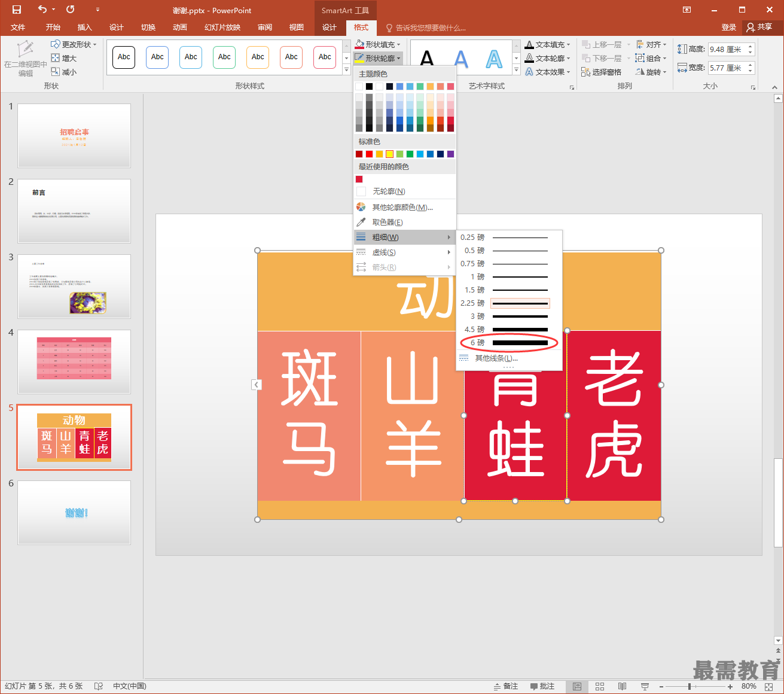Screen dimensions: 784x694
Task: Click the 文本效果 text effects icon
Action: point(529,72)
